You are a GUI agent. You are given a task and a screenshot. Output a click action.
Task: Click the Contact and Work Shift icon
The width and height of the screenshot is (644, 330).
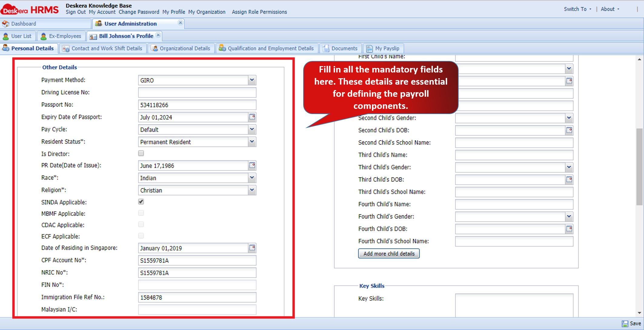click(66, 49)
